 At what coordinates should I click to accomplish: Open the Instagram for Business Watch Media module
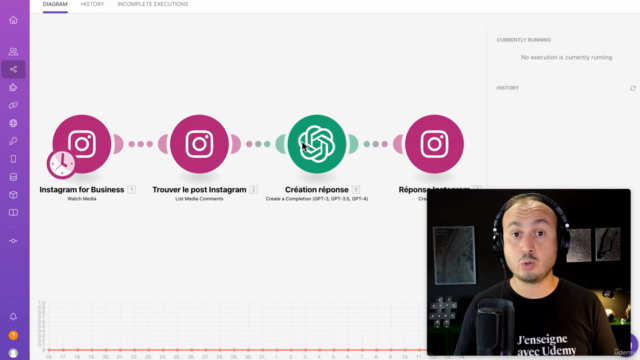[x=82, y=144]
